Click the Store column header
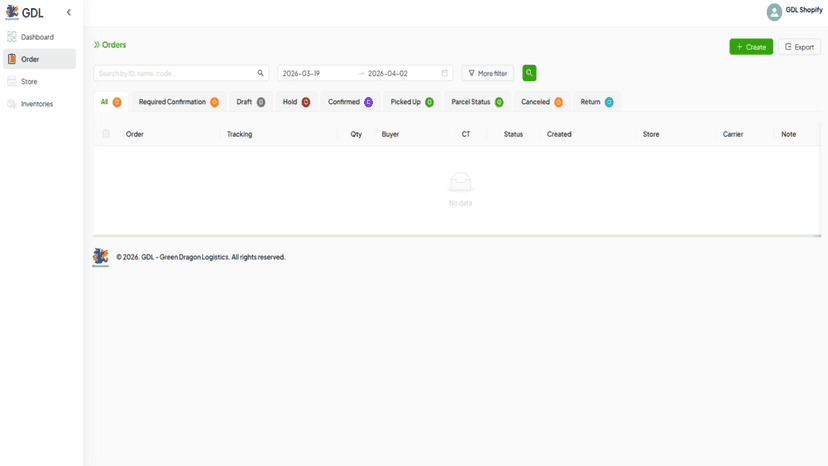Viewport: 828px width, 466px height. pos(651,134)
